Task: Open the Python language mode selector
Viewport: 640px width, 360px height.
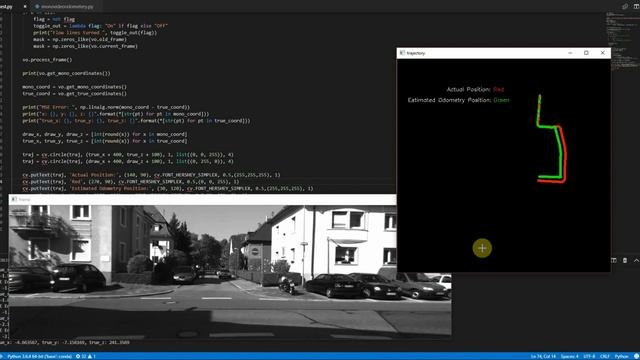Action: coord(621,356)
